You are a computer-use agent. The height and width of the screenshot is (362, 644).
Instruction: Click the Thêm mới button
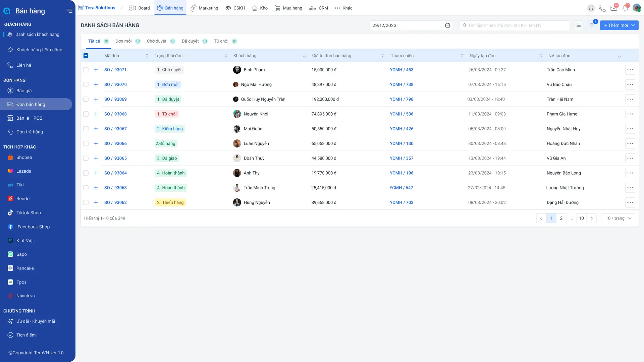(x=619, y=25)
